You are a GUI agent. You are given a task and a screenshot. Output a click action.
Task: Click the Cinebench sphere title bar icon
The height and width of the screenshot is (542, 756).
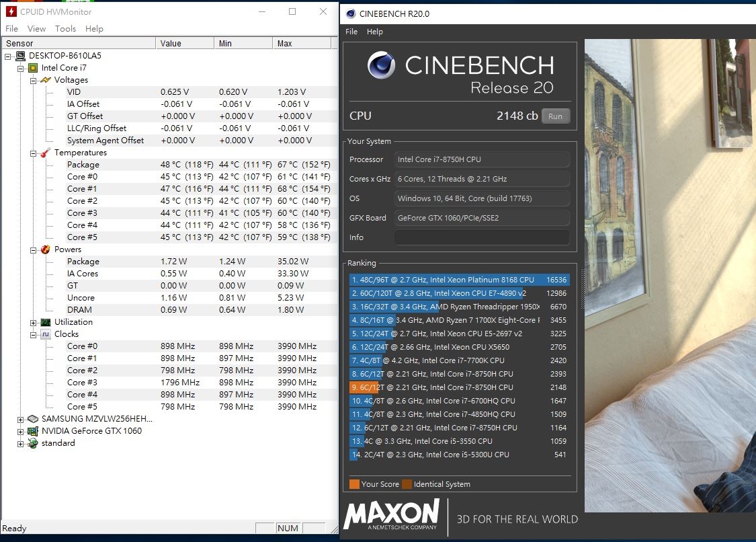tap(351, 13)
